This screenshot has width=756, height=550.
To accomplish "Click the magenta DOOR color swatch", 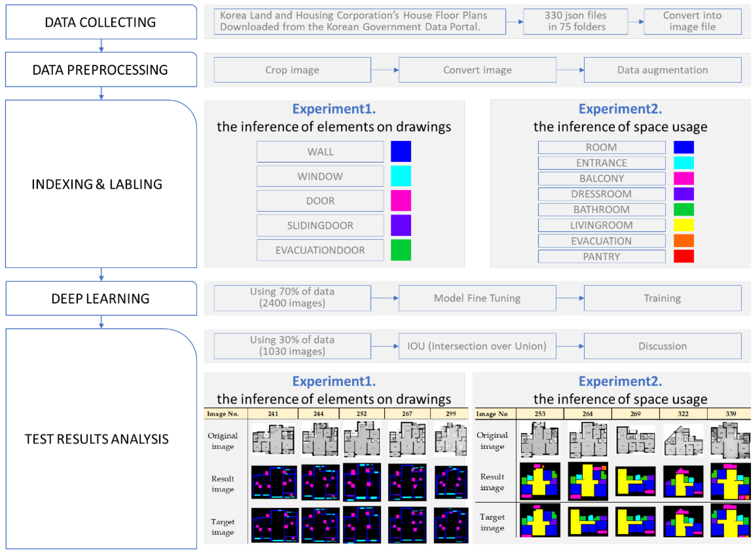I will click(x=401, y=201).
